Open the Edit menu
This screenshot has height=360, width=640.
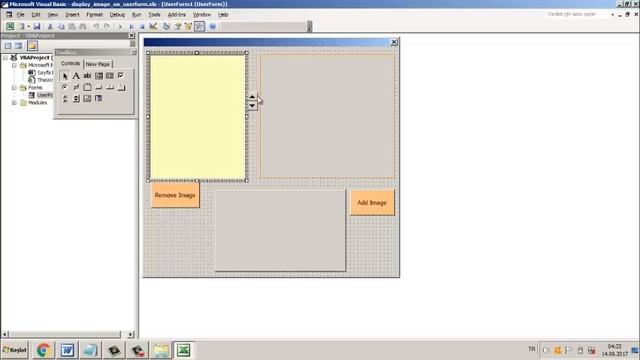point(36,15)
